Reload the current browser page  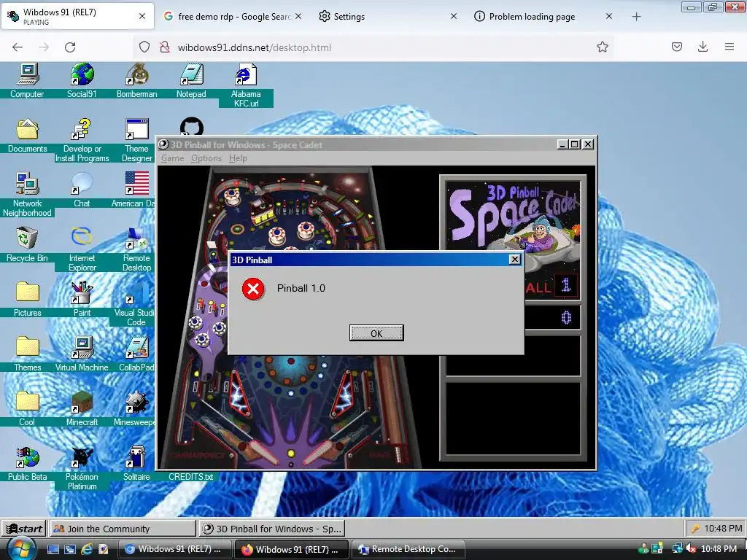coord(70,47)
